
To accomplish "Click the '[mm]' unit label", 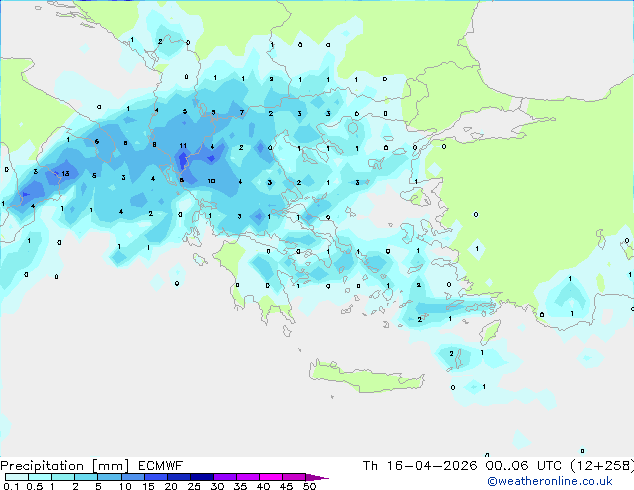I will coord(110,466).
